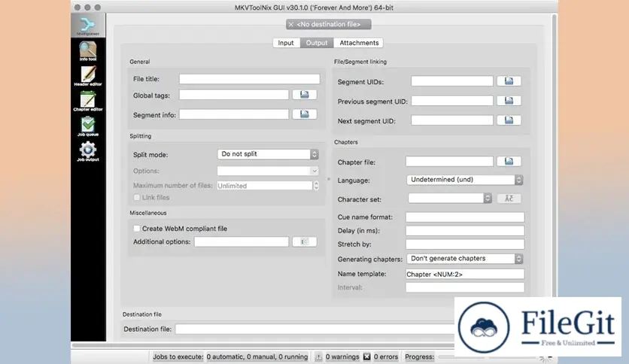The image size is (629, 364).
Task: Click the Name template field
Action: pyautogui.click(x=465, y=274)
